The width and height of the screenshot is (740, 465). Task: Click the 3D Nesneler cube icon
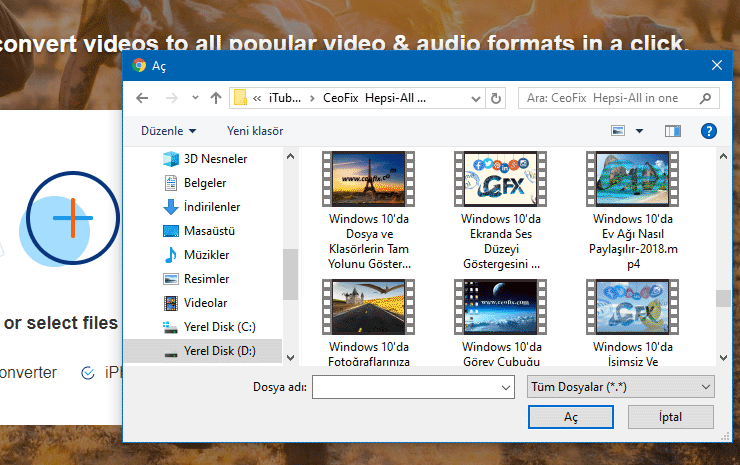click(x=170, y=159)
